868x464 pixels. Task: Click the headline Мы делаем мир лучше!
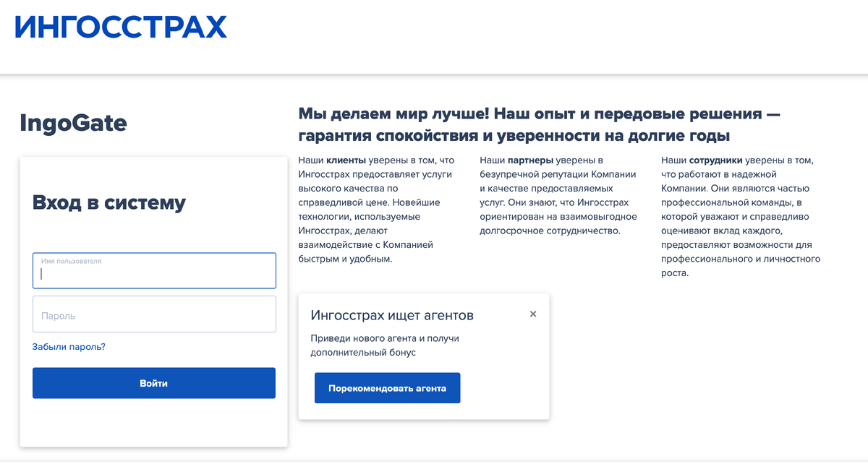coord(395,114)
